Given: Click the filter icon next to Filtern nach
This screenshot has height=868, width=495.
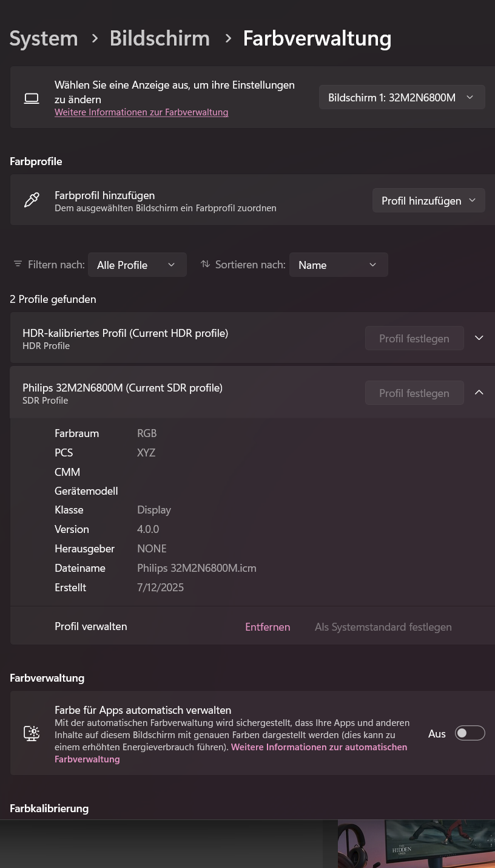Looking at the screenshot, I should tap(18, 265).
